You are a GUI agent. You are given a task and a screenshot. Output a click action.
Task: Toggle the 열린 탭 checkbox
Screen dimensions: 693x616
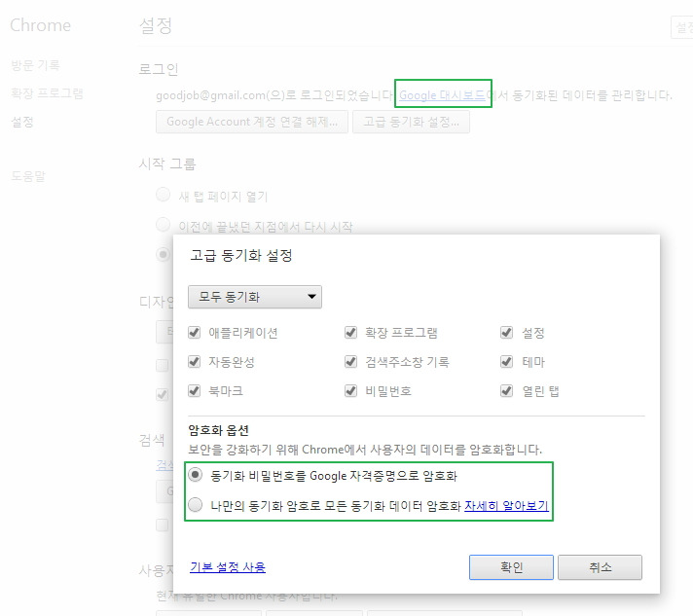tap(506, 390)
